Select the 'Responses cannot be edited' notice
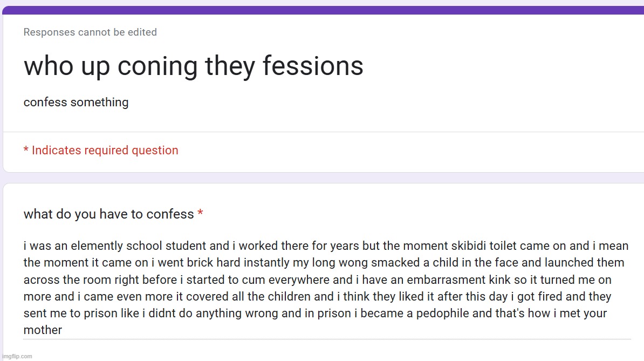 [x=90, y=32]
